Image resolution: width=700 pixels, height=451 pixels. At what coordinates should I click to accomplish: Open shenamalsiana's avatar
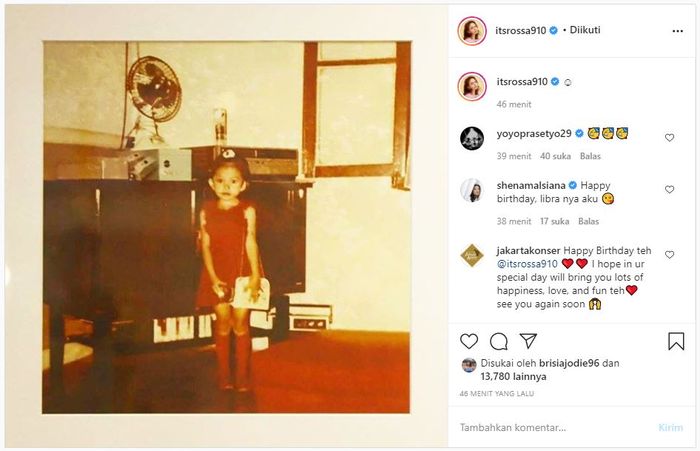472,190
